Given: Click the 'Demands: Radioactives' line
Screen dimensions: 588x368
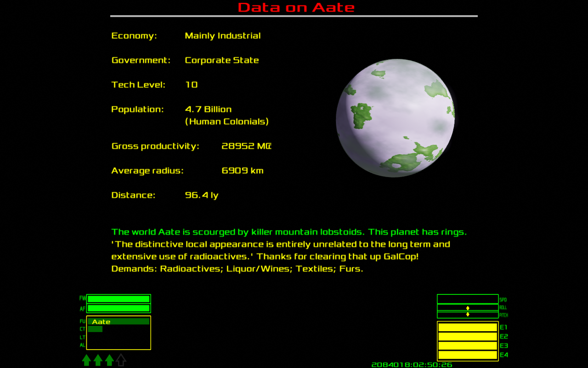Looking at the screenshot, I should pos(237,269).
